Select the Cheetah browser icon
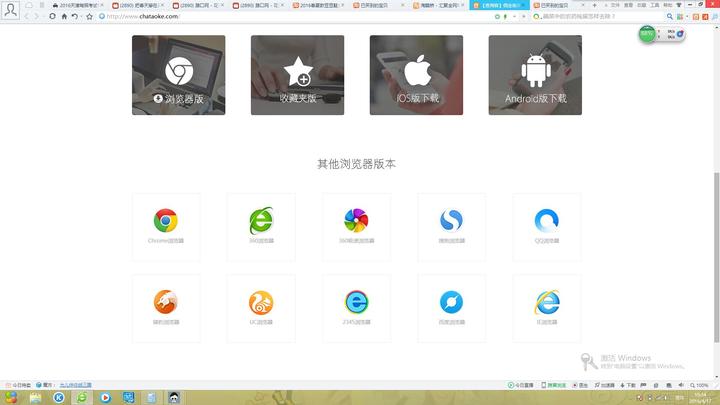Viewport: 720px width, 405px height. coord(166,302)
